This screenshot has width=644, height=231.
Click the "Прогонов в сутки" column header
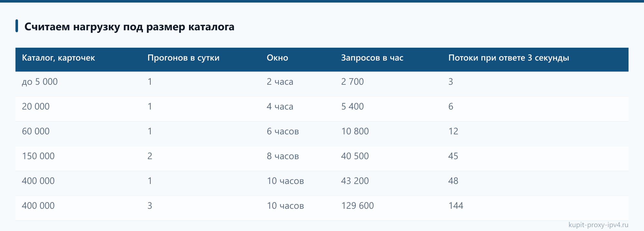183,58
